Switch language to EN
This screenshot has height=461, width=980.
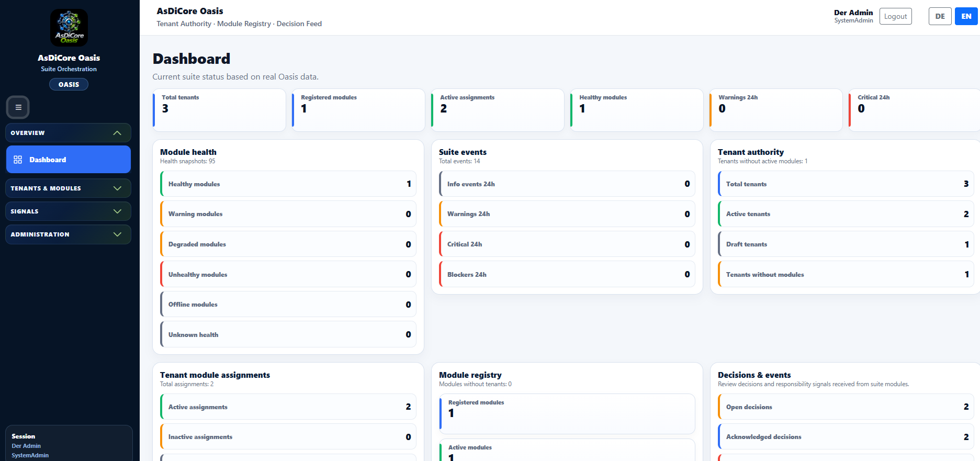point(966,16)
